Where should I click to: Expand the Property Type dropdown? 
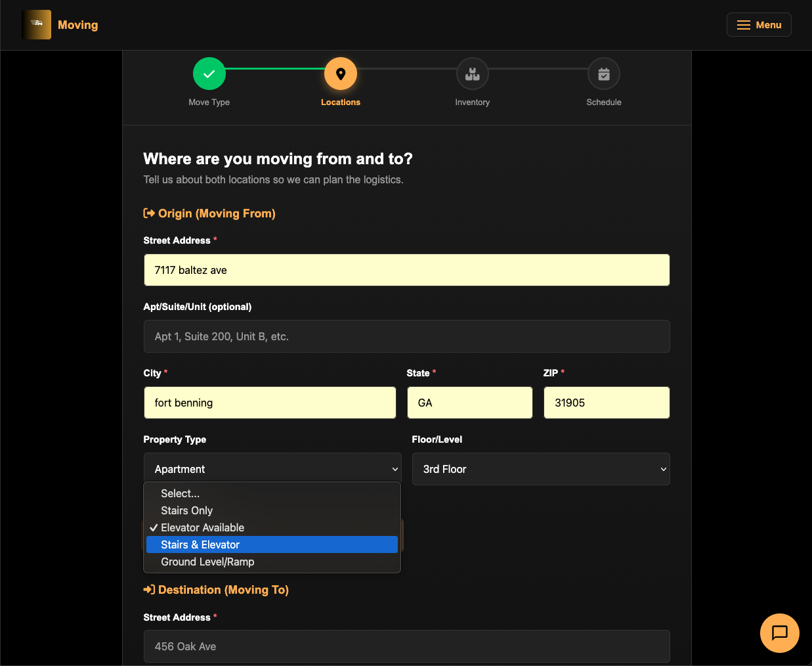(272, 469)
